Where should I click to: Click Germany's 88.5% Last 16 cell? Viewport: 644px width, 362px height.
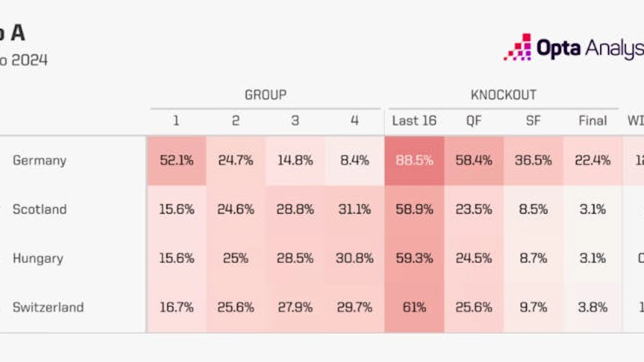pyautogui.click(x=414, y=161)
